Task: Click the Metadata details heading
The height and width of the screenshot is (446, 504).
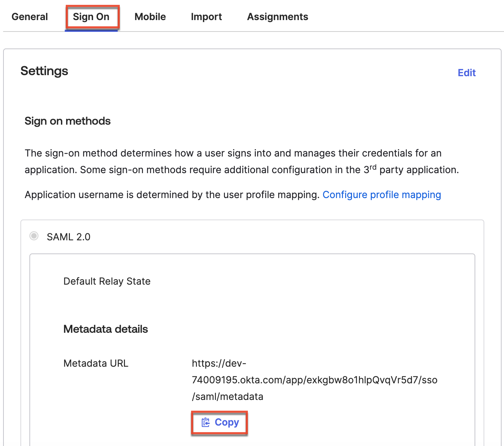Action: (106, 329)
